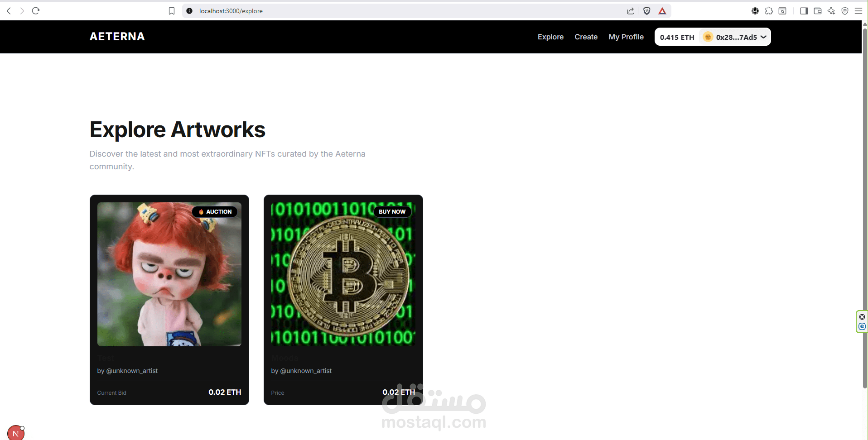The height and width of the screenshot is (440, 868).
Task: Open the Brave Rewards triangle icon
Action: pos(662,11)
